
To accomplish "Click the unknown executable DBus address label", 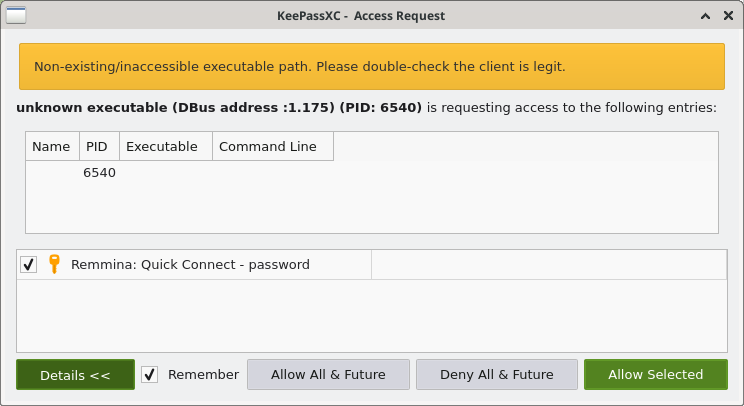I will (219, 108).
